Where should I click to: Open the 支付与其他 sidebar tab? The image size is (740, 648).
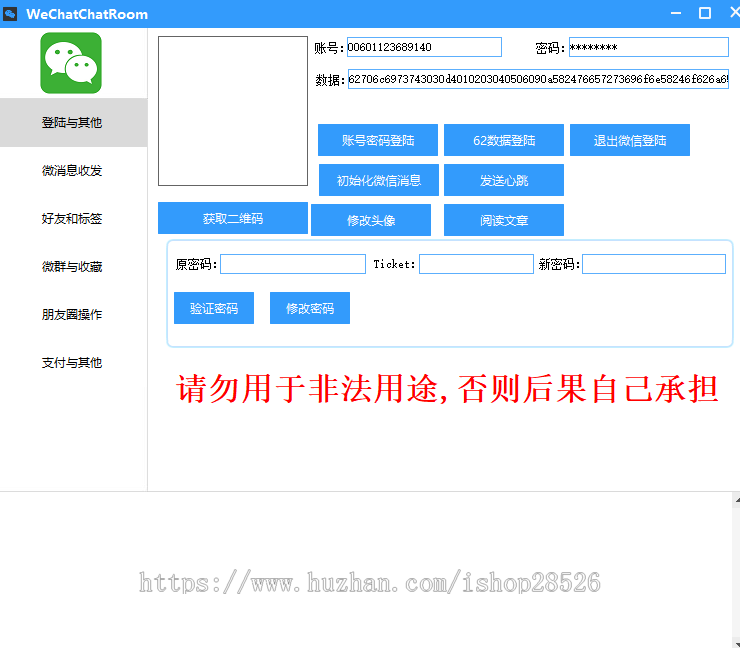pos(74,362)
